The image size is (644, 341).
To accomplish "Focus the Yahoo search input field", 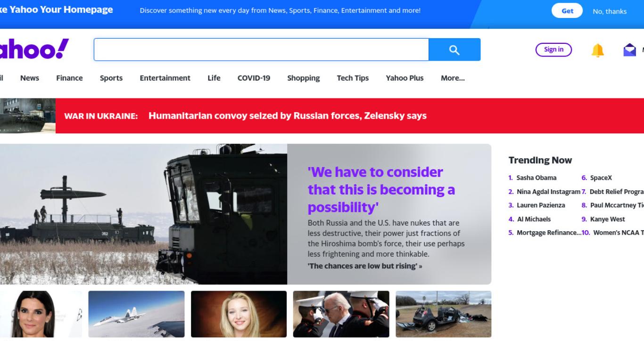I will [261, 49].
